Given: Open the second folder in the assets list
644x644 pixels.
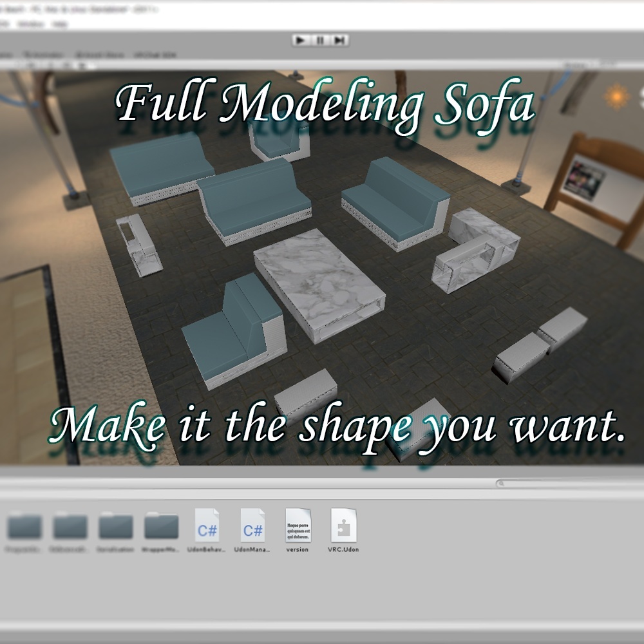Looking at the screenshot, I should [70, 530].
